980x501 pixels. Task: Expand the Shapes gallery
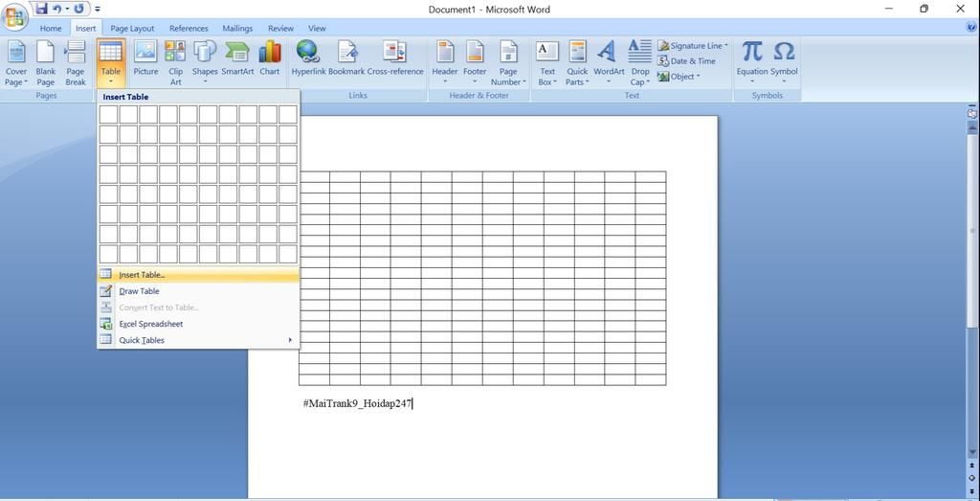click(x=205, y=63)
